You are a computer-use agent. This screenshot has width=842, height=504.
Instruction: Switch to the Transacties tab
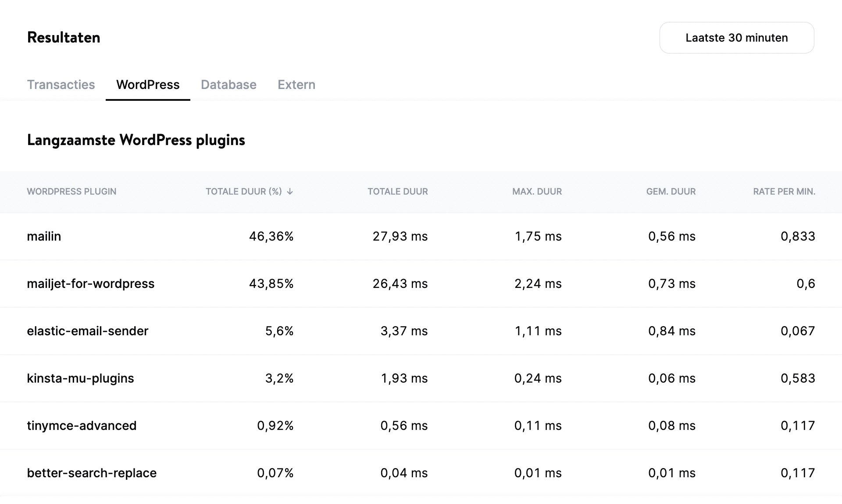tap(61, 85)
